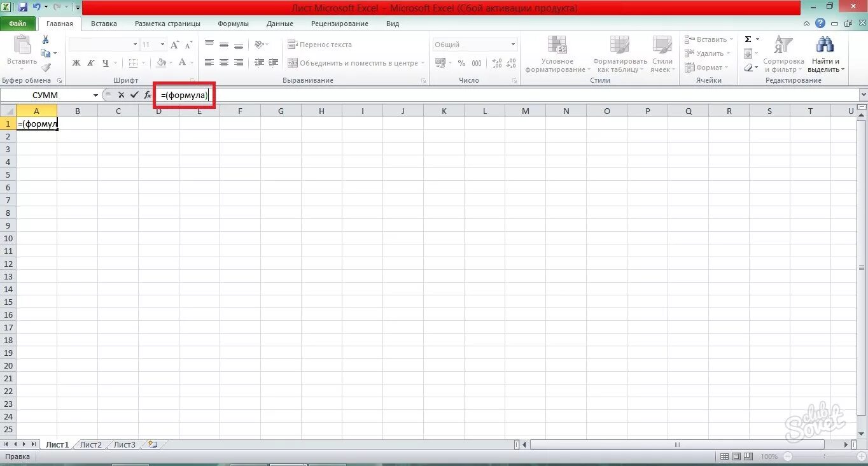The width and height of the screenshot is (868, 466).
Task: Increase font size with large A icon
Action: click(x=175, y=45)
